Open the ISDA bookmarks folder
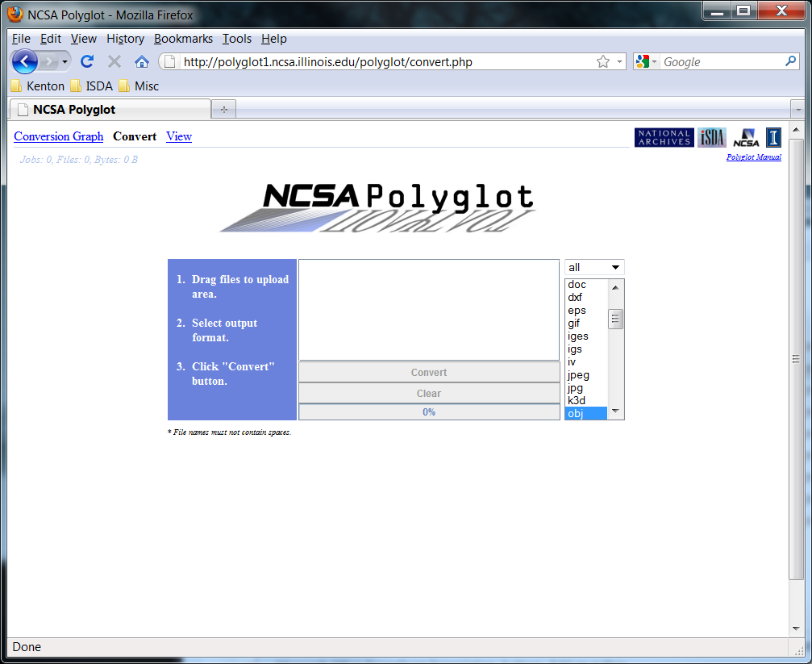 pyautogui.click(x=92, y=86)
